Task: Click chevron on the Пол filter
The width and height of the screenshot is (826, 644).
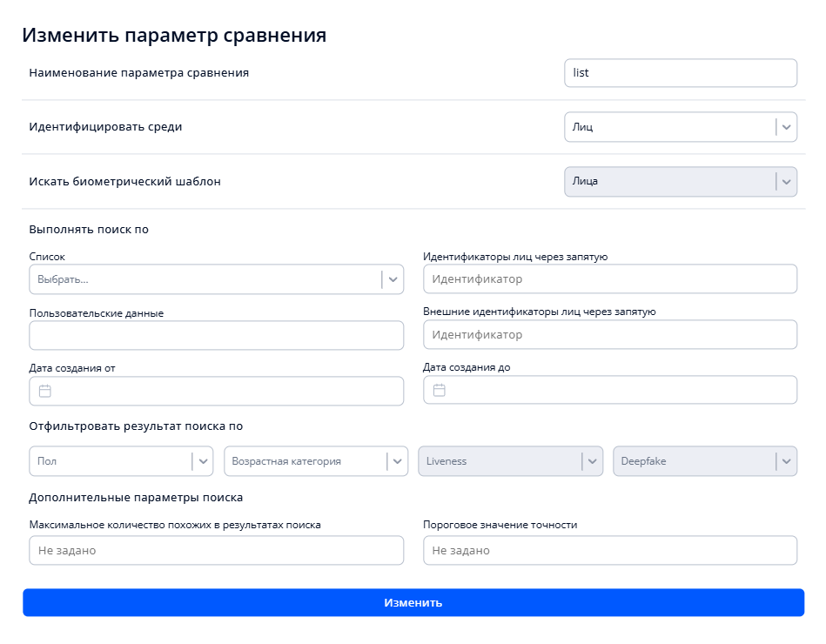Action: (x=204, y=460)
